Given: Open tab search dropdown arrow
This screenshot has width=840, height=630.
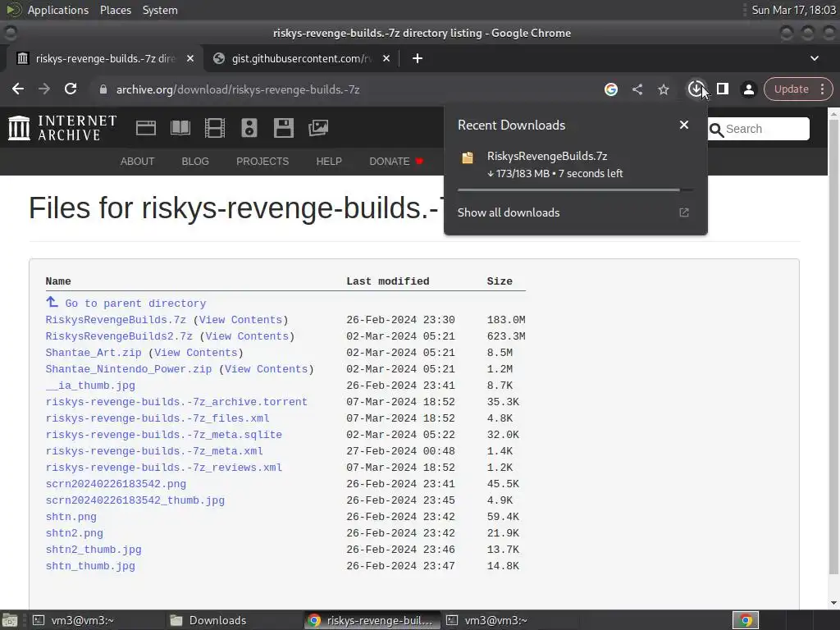Looking at the screenshot, I should tap(815, 58).
